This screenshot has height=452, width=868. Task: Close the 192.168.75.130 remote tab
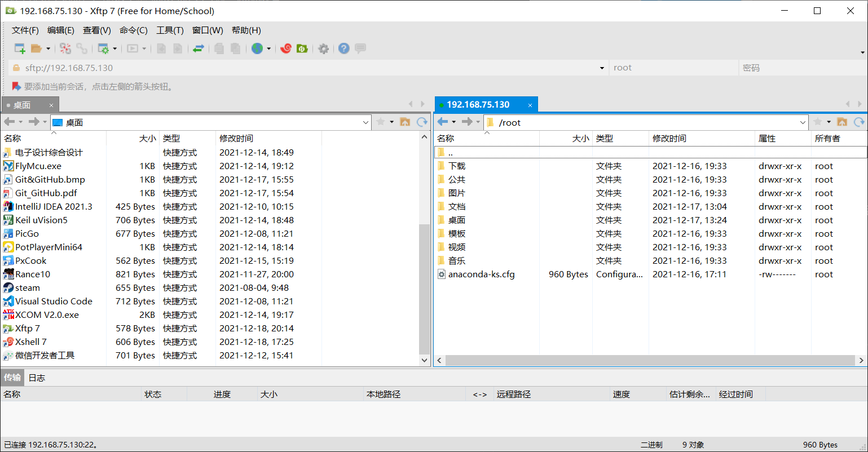point(530,105)
